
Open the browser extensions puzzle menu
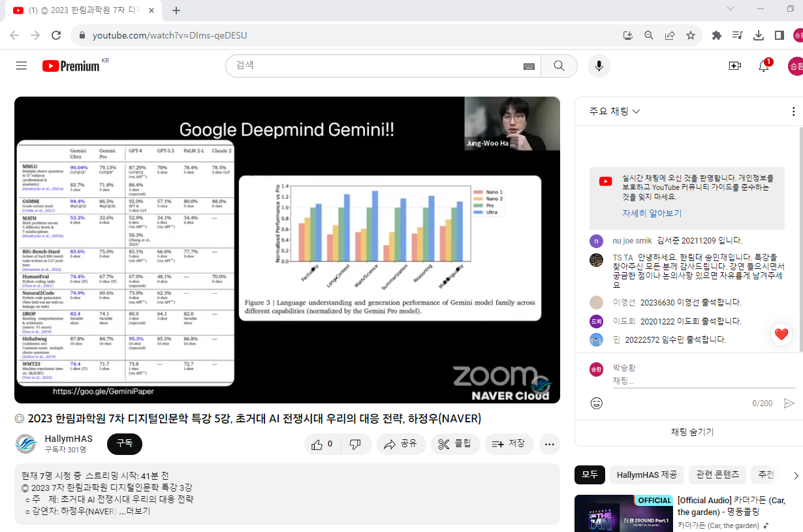tap(717, 35)
